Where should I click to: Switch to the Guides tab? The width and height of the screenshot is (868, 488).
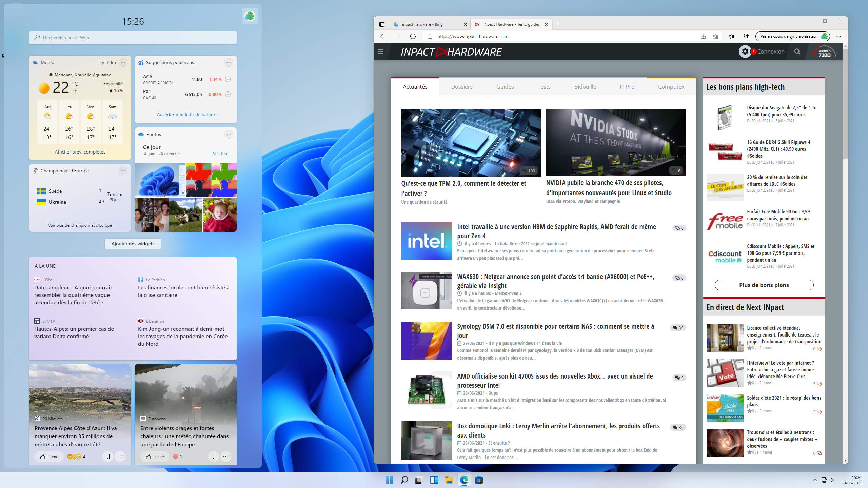(x=505, y=87)
